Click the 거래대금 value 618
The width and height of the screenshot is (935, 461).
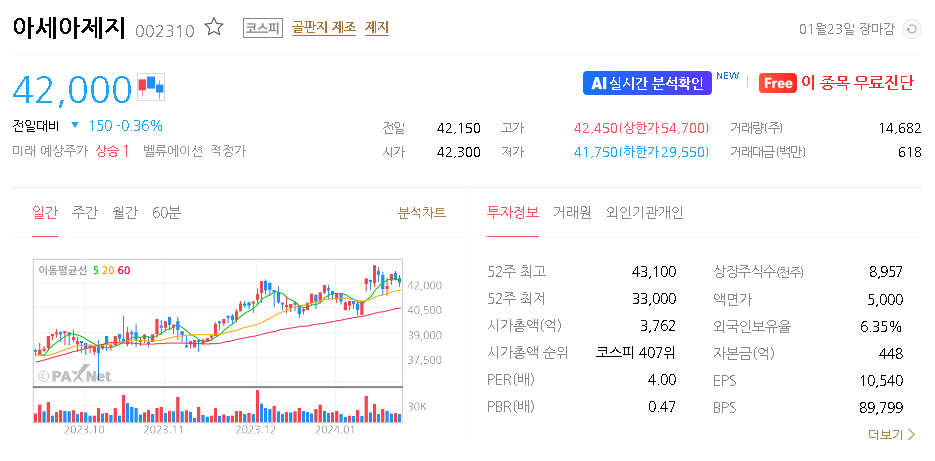pos(910,152)
